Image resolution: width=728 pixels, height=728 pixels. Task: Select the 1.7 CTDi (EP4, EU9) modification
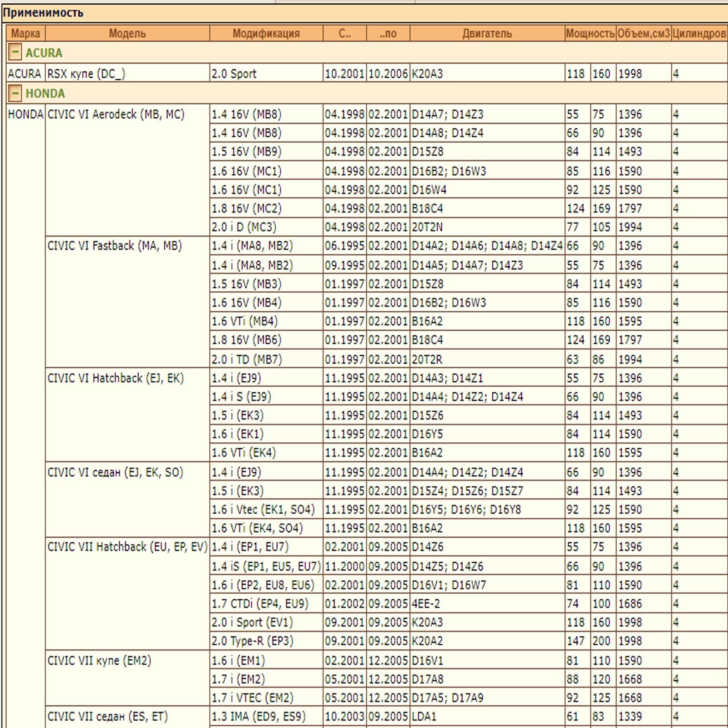[x=260, y=604]
